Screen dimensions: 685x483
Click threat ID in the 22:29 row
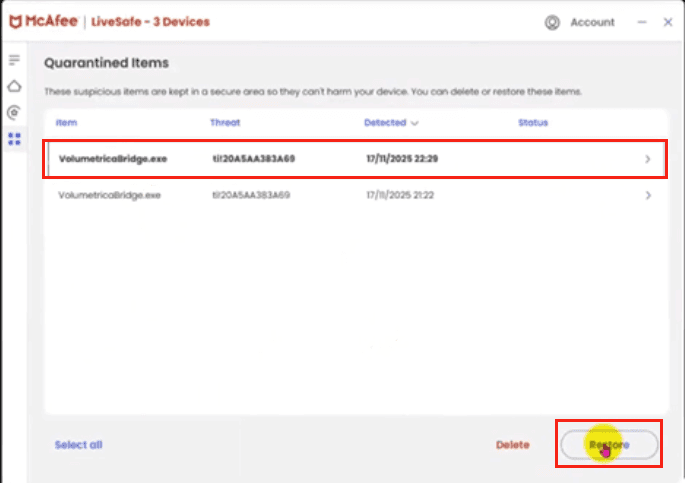[x=254, y=159]
